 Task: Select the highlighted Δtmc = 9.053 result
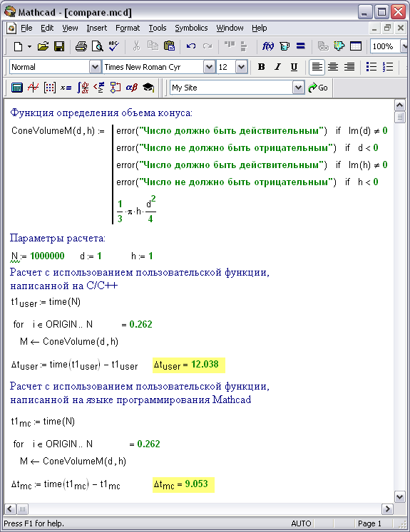click(183, 484)
